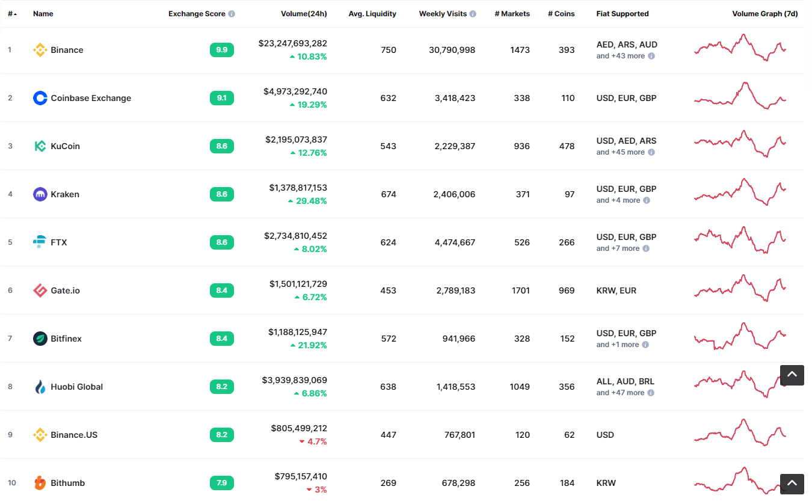This screenshot has height=504, width=812.
Task: Click the Coinbase Exchange logo icon
Action: point(40,98)
